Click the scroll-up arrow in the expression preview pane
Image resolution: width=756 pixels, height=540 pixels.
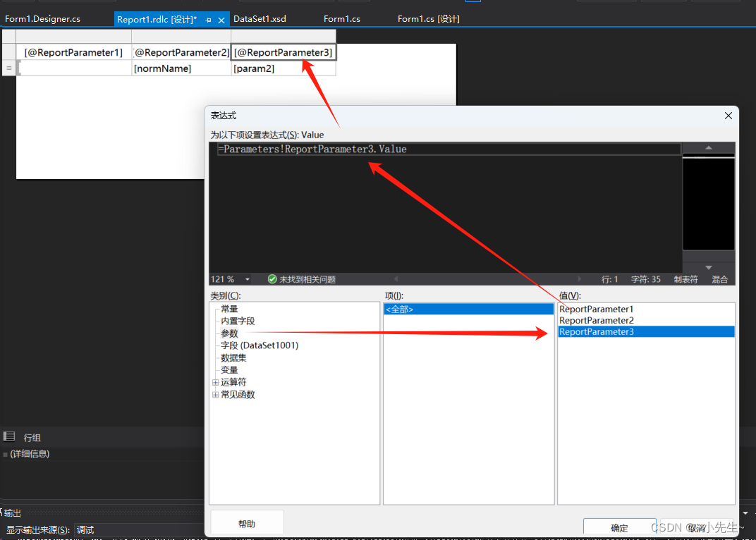coord(708,148)
